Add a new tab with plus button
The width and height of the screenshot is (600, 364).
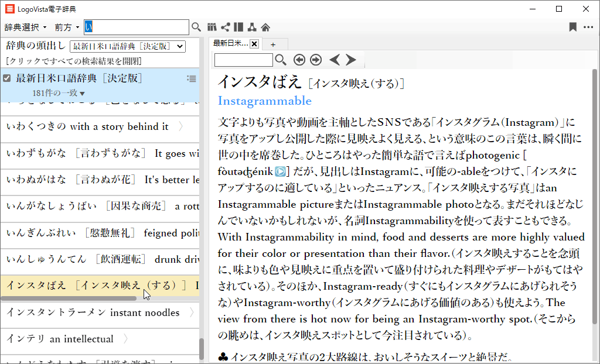272,44
